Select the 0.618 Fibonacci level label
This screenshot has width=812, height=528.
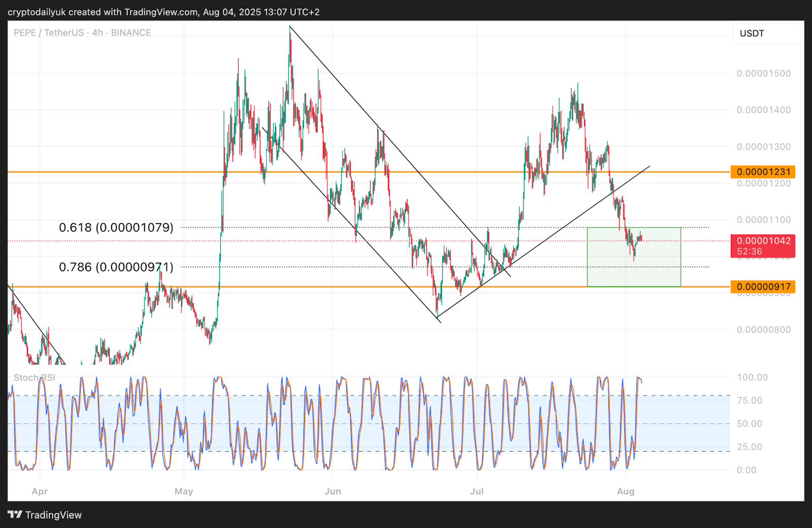click(x=116, y=227)
